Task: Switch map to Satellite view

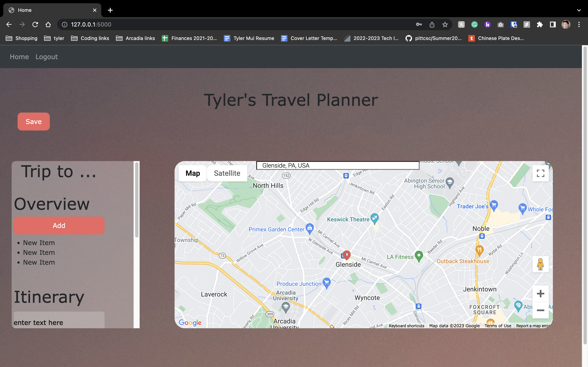Action: pos(227,173)
